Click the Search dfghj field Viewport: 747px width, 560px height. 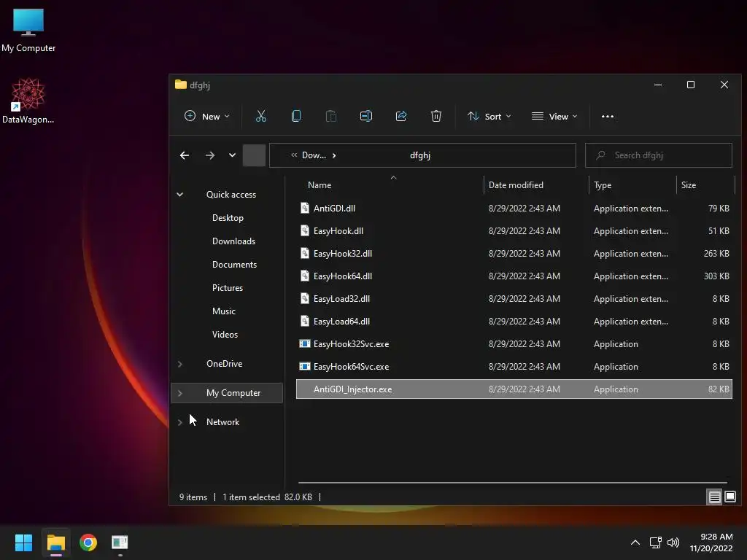pos(659,155)
